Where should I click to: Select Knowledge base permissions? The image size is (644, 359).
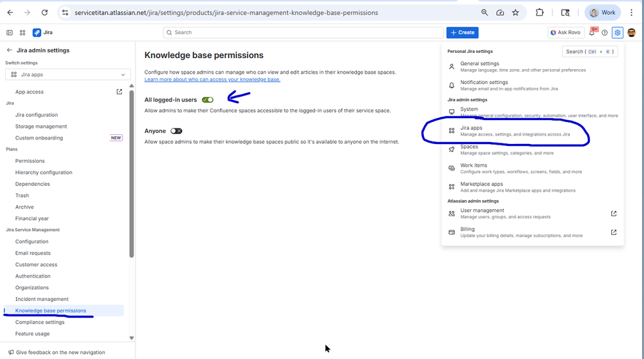coord(64,310)
